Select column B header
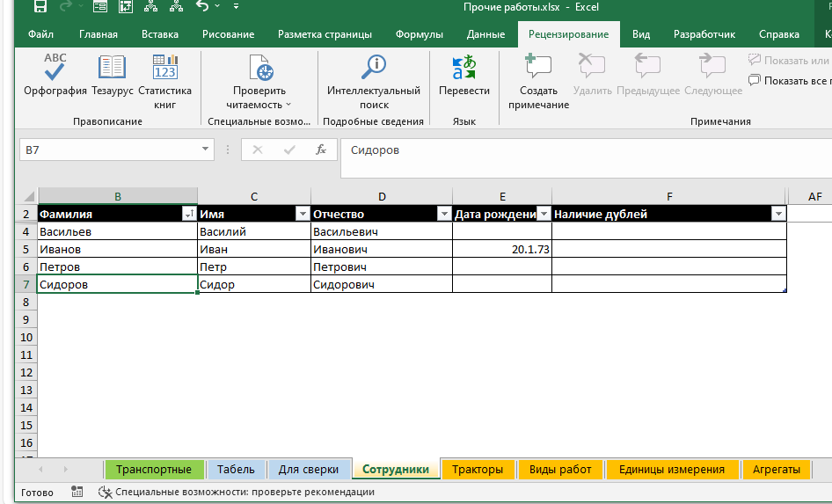Viewport: 832px width, 504px height. click(x=118, y=196)
